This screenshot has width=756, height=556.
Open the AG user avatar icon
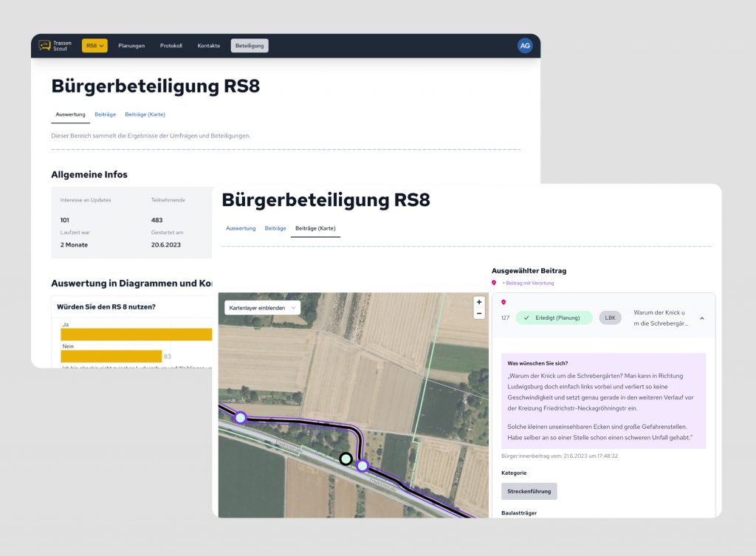click(525, 45)
